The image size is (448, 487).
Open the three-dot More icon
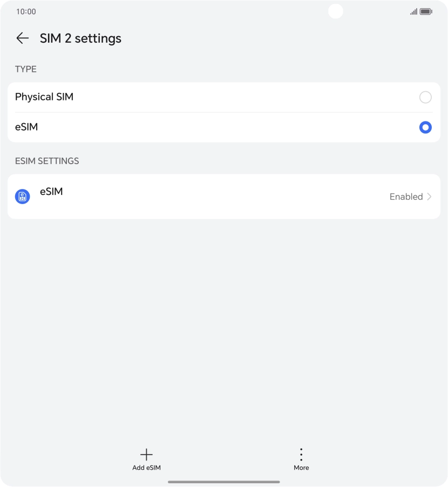pyautogui.click(x=301, y=454)
